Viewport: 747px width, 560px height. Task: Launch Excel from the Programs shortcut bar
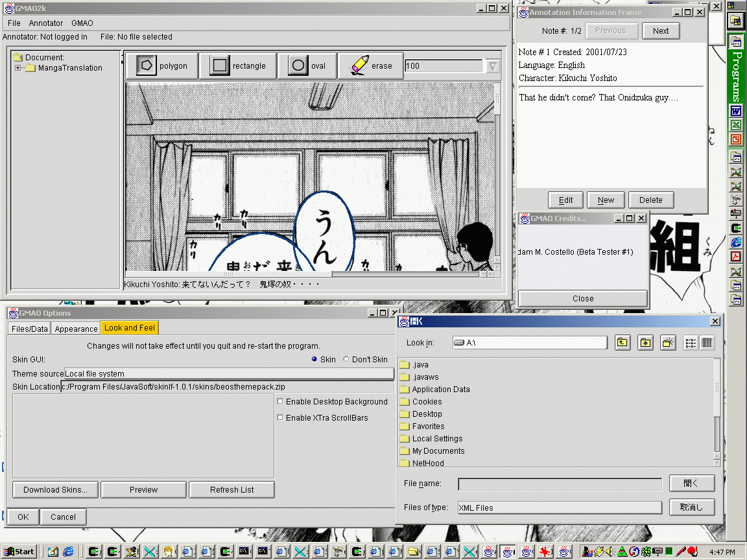(736, 125)
